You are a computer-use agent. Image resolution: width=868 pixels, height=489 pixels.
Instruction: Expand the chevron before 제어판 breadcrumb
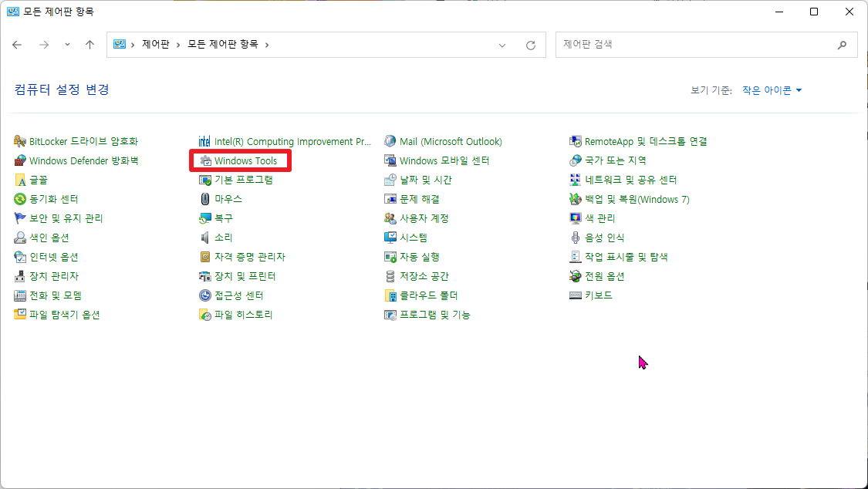(133, 45)
